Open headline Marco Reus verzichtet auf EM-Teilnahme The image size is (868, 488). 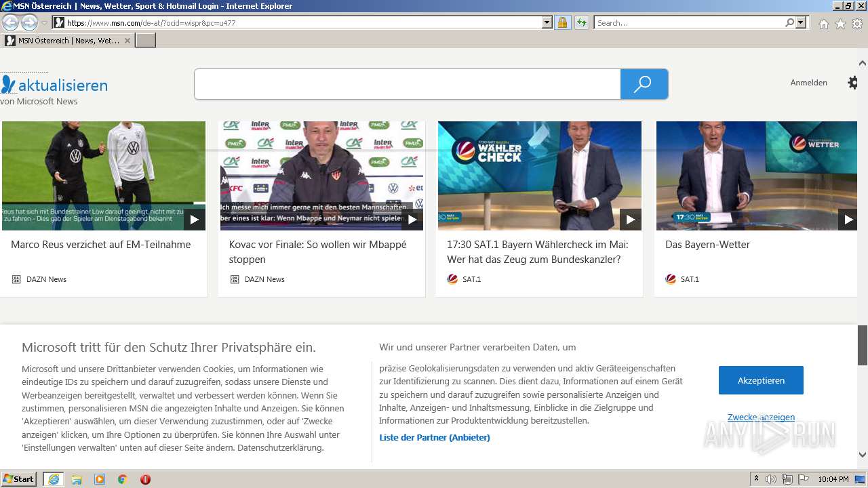click(101, 245)
